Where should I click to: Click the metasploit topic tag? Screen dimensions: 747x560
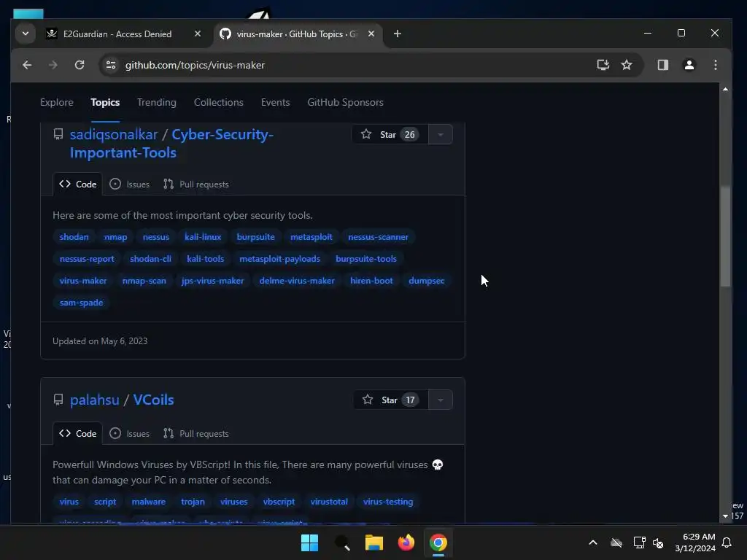(311, 237)
